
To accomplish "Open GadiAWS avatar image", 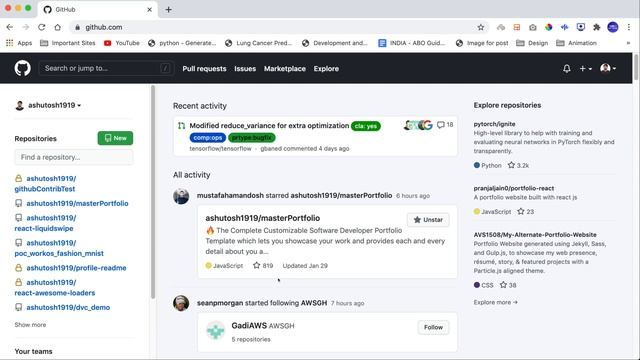I will click(x=216, y=331).
